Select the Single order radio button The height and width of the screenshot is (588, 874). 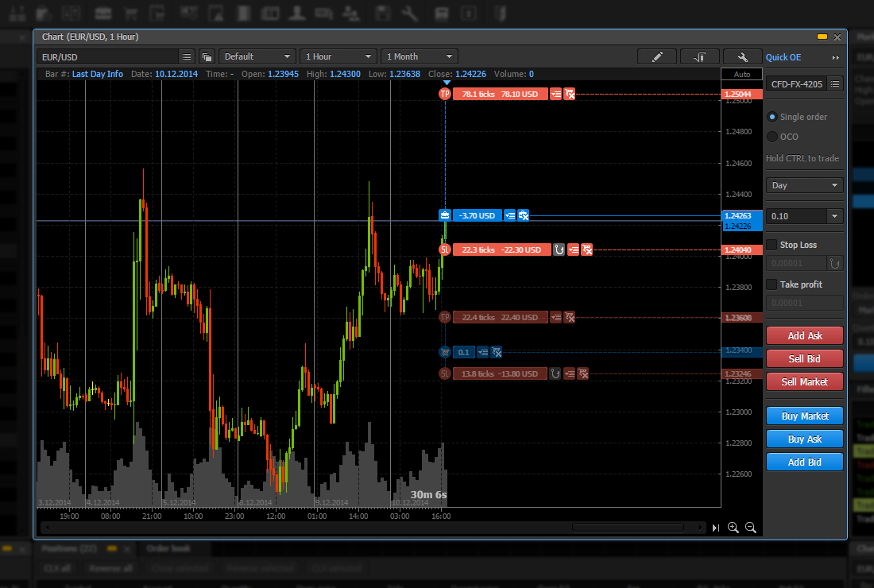pyautogui.click(x=772, y=117)
